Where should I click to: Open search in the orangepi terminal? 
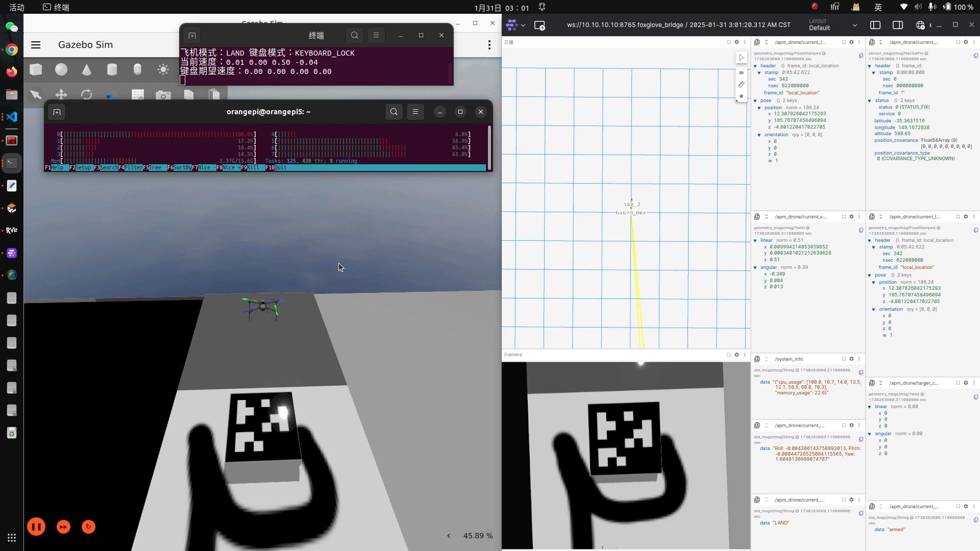coord(394,112)
